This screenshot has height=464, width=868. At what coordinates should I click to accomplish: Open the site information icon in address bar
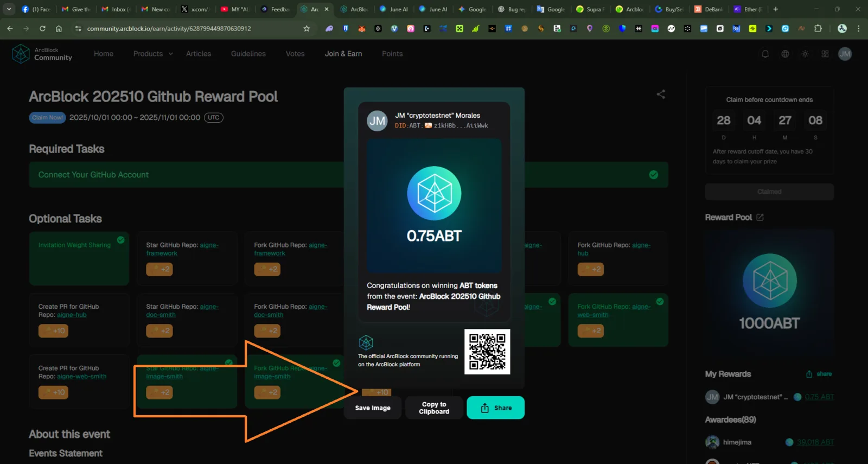(78, 29)
